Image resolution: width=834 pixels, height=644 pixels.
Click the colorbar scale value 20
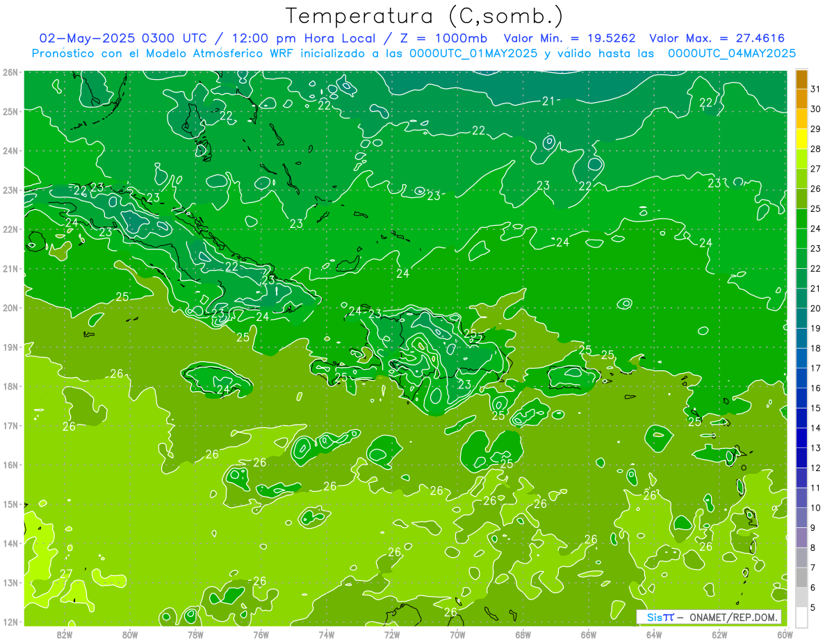[816, 308]
